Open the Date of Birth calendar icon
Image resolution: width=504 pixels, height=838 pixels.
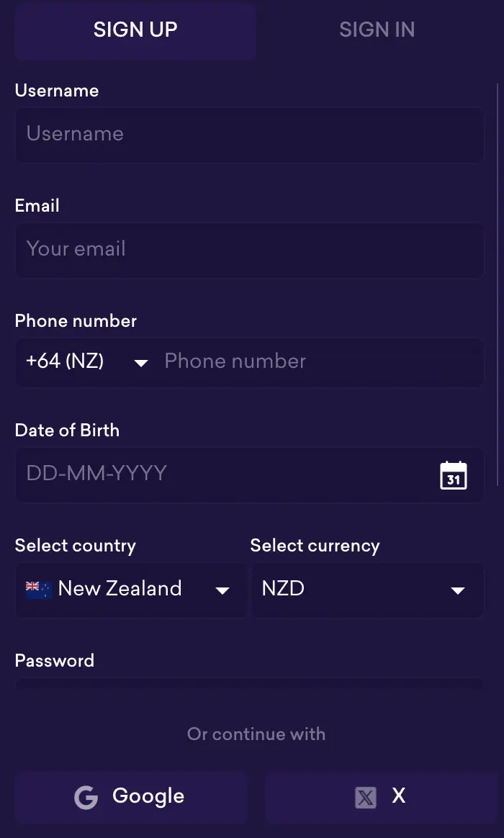(x=454, y=475)
